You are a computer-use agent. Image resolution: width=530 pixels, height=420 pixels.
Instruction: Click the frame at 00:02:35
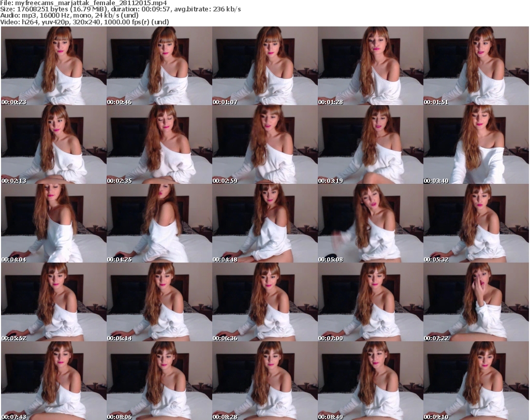(159, 144)
